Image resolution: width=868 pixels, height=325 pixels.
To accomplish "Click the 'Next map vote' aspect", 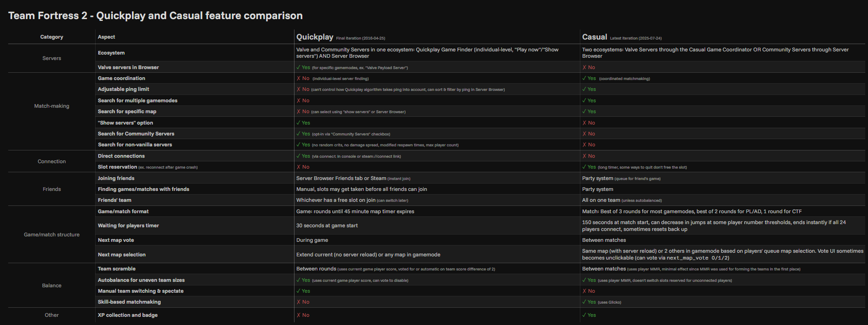I will click(x=116, y=240).
